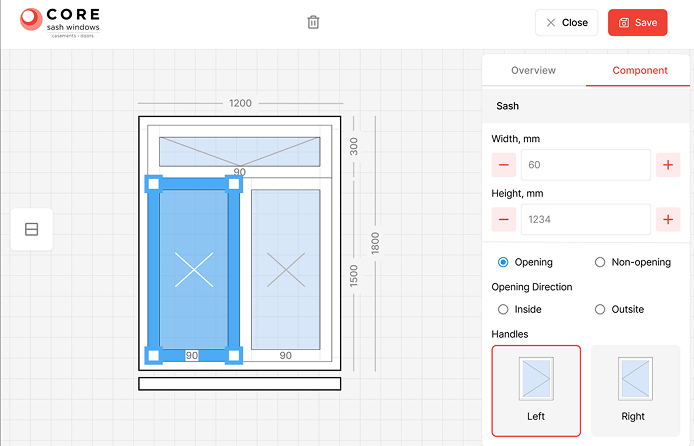Select the Non-opening radio button
Image resolution: width=694 pixels, height=446 pixels.
tap(600, 262)
